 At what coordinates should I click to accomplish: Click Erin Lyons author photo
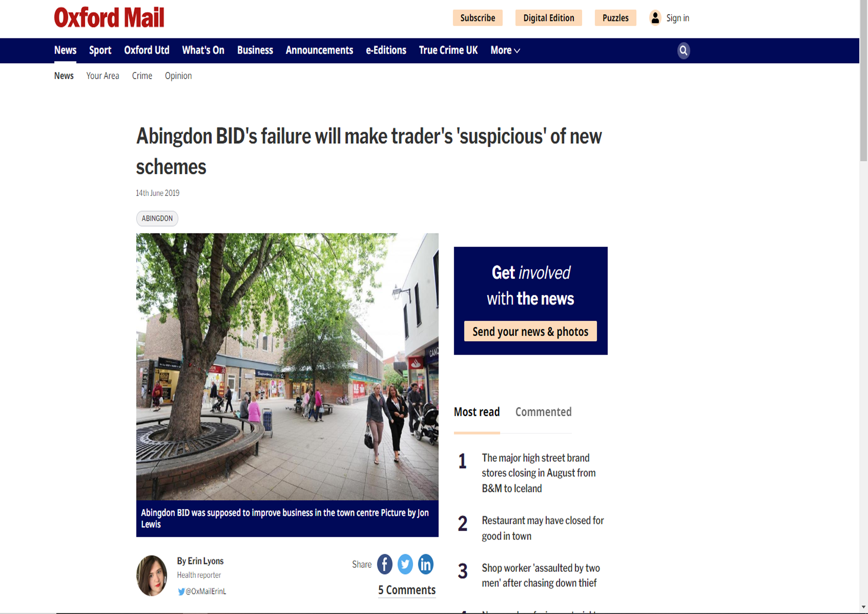(x=152, y=575)
